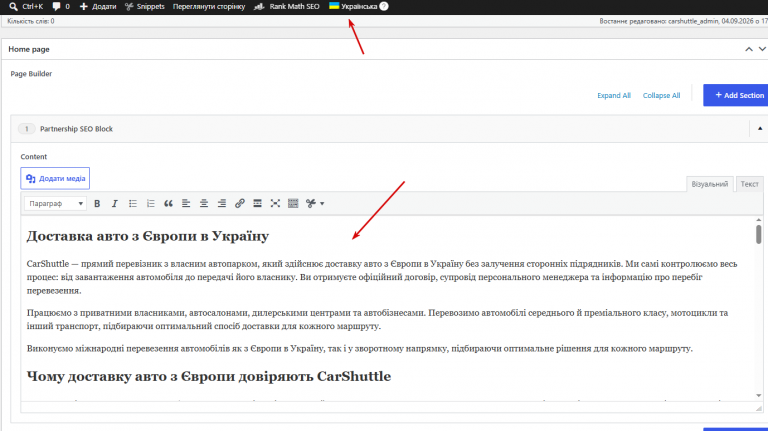Screen dimensions: 768x431
Task: Toggle the toolbar kitchen sink
Action: (293, 203)
